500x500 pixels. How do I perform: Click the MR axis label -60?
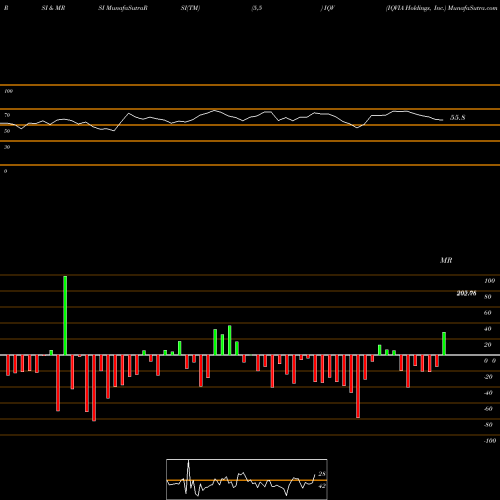[488, 409]
